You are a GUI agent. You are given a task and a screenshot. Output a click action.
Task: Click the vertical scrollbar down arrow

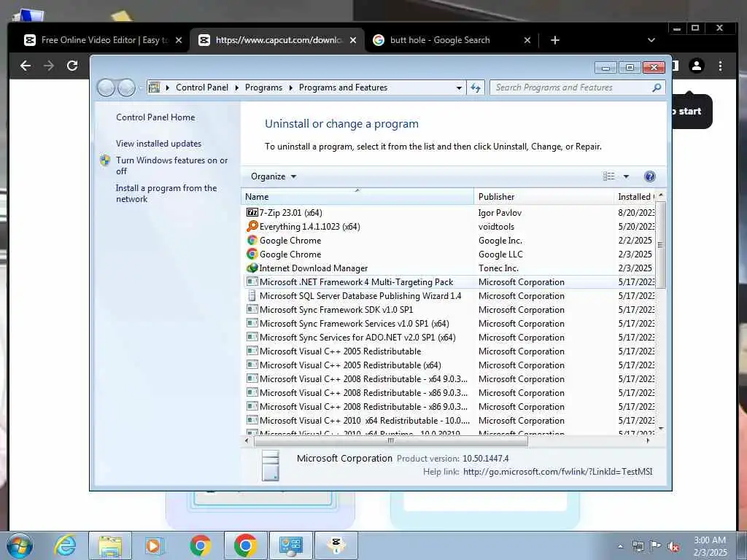(660, 429)
